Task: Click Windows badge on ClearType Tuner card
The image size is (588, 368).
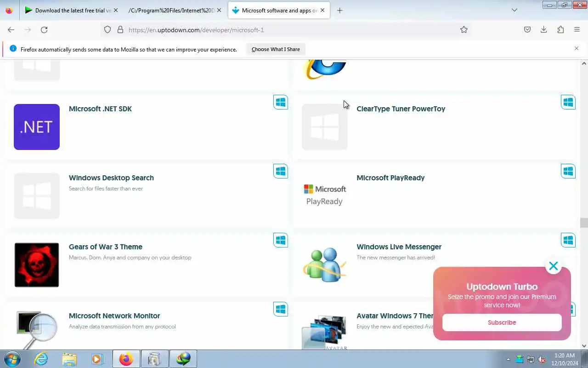Action: tap(568, 102)
